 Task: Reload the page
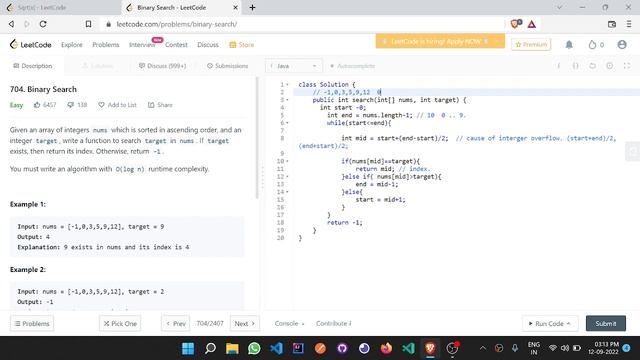[43, 24]
